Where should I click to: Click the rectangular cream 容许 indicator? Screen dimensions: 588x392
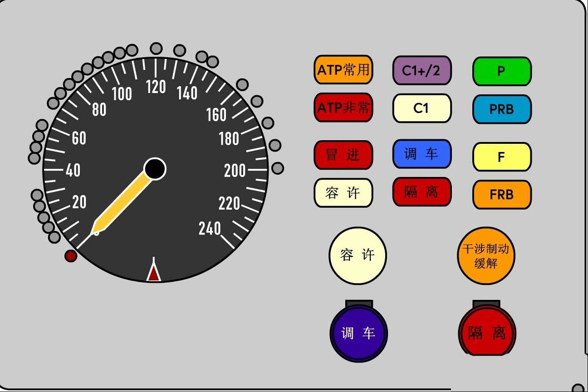tap(343, 193)
